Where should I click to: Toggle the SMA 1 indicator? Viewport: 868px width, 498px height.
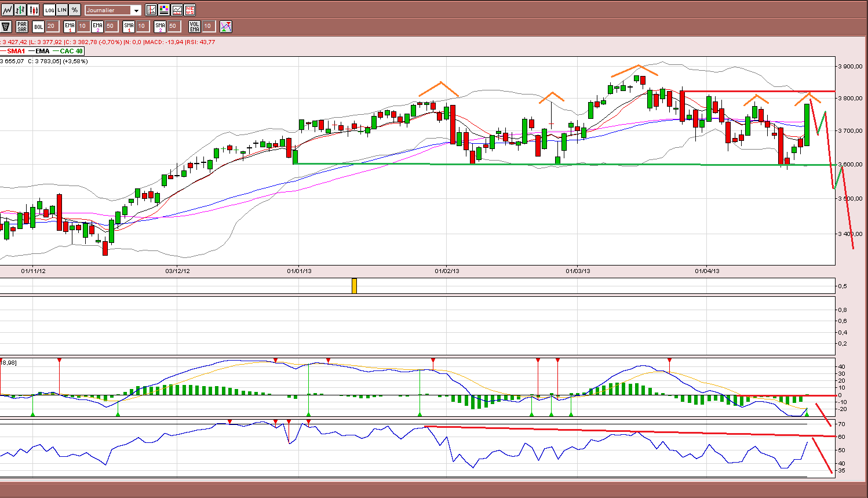(x=129, y=27)
